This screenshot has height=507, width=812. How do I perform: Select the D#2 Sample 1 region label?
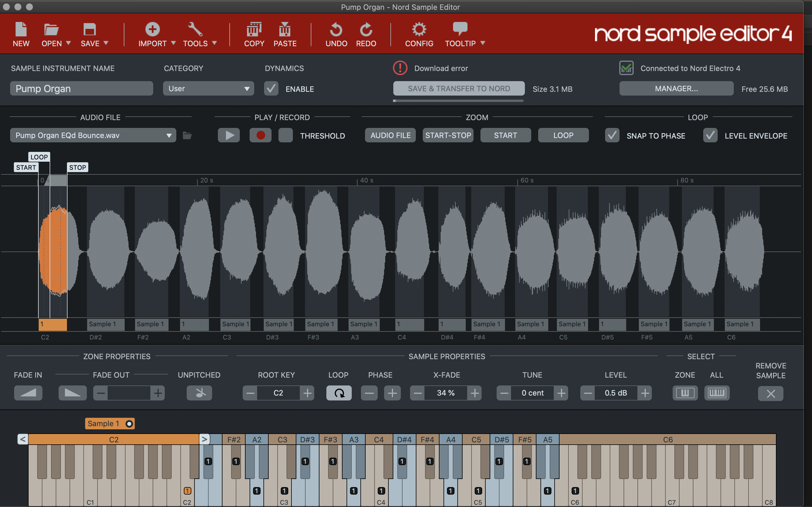tap(106, 324)
